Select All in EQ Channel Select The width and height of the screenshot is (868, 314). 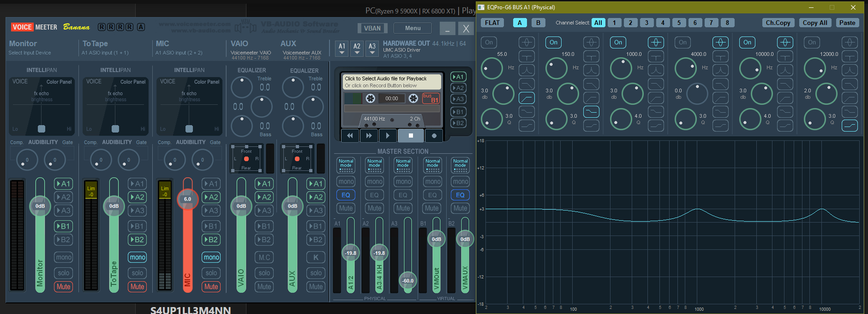(x=598, y=23)
